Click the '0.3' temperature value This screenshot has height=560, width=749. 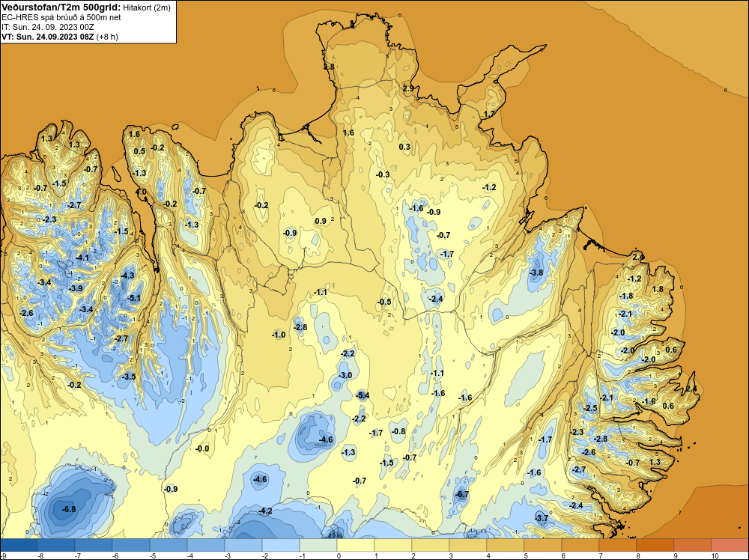404,147
